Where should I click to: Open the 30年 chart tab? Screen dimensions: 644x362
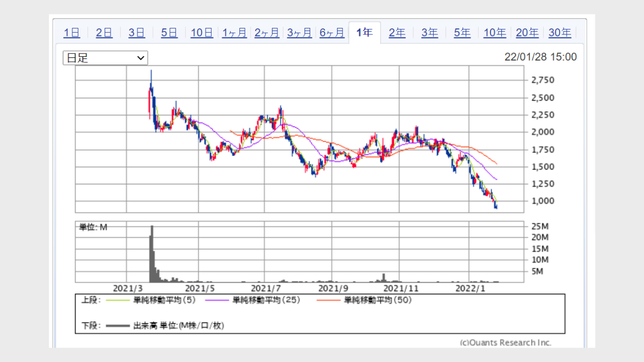(x=560, y=33)
